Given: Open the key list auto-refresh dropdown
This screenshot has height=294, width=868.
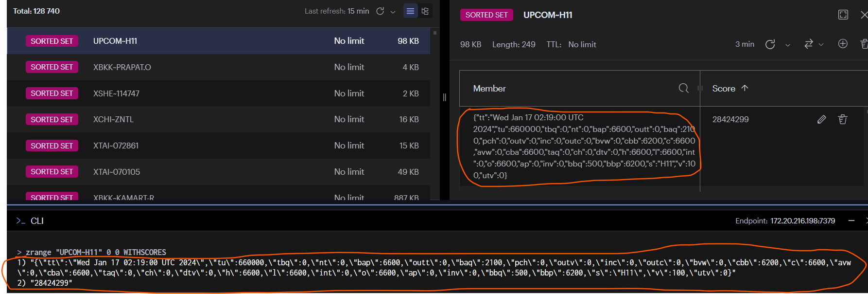Looking at the screenshot, I should click(393, 12).
